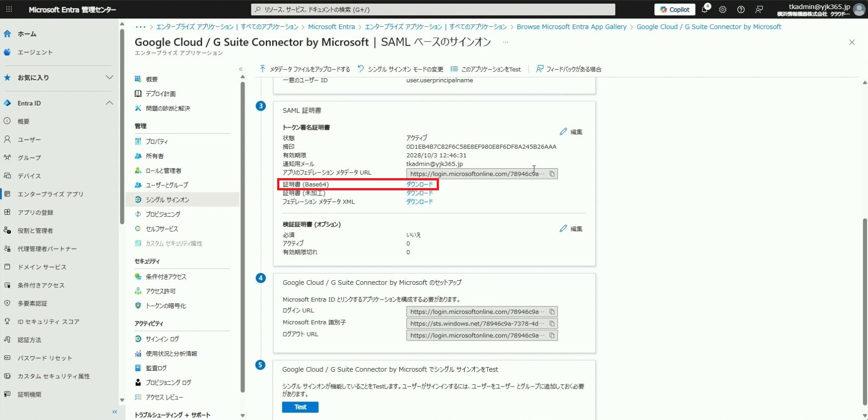The height and width of the screenshot is (420, 868).
Task: Copy the Microsoft Entra 識別子 value
Action: coord(552,324)
